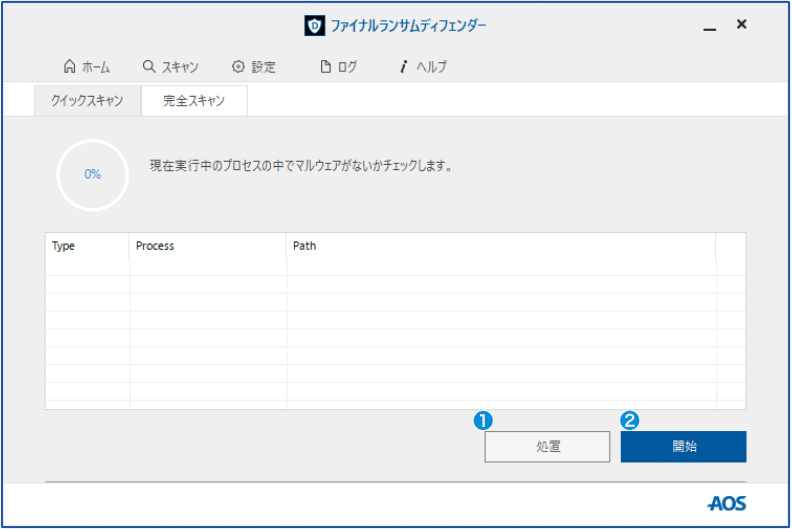Open the スキャン menu label

pyautogui.click(x=180, y=67)
